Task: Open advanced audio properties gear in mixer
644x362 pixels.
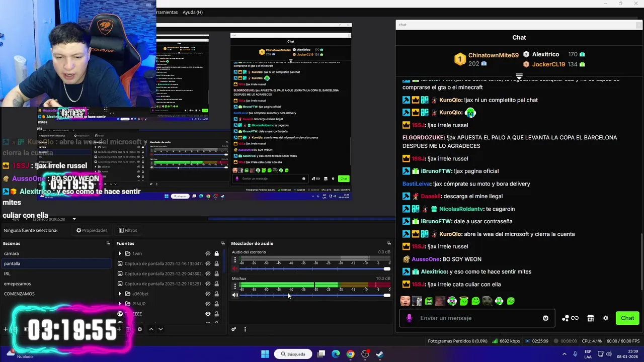Action: pyautogui.click(x=234, y=329)
